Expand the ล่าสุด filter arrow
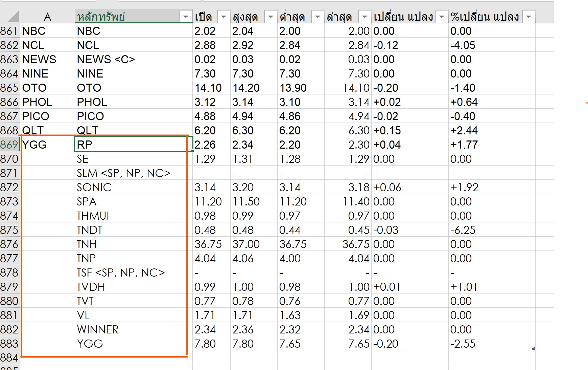This screenshot has height=370, width=588. (364, 17)
